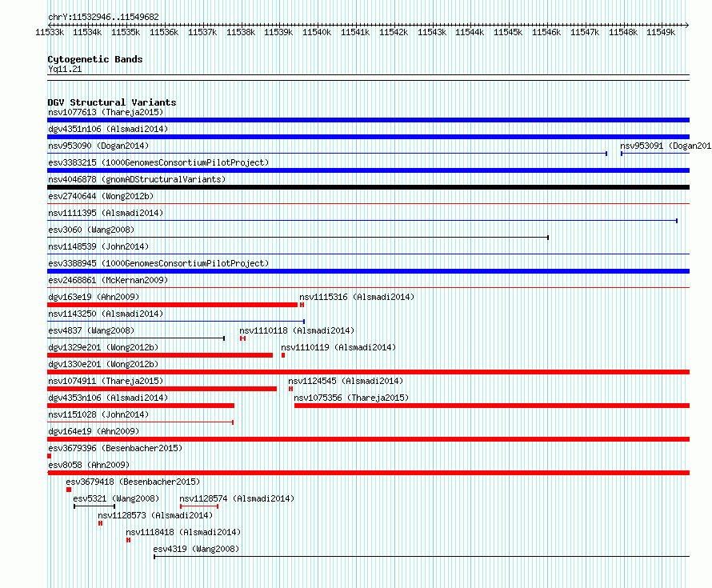Screen dimensions: 712x588
Task: Select the Yq11.21 band label
Action: click(65, 69)
